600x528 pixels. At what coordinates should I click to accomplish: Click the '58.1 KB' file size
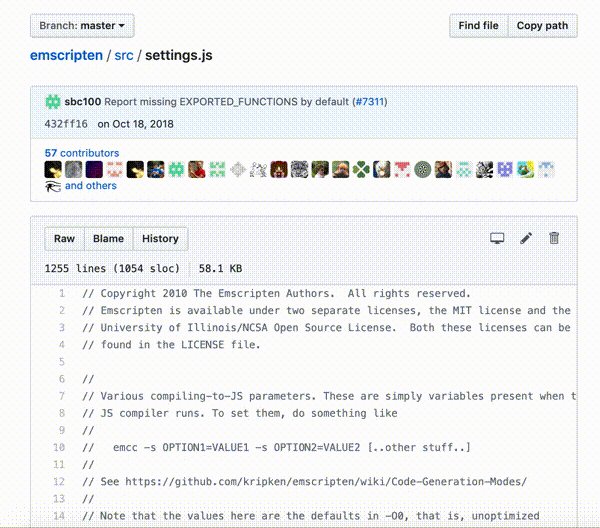[x=220, y=269]
